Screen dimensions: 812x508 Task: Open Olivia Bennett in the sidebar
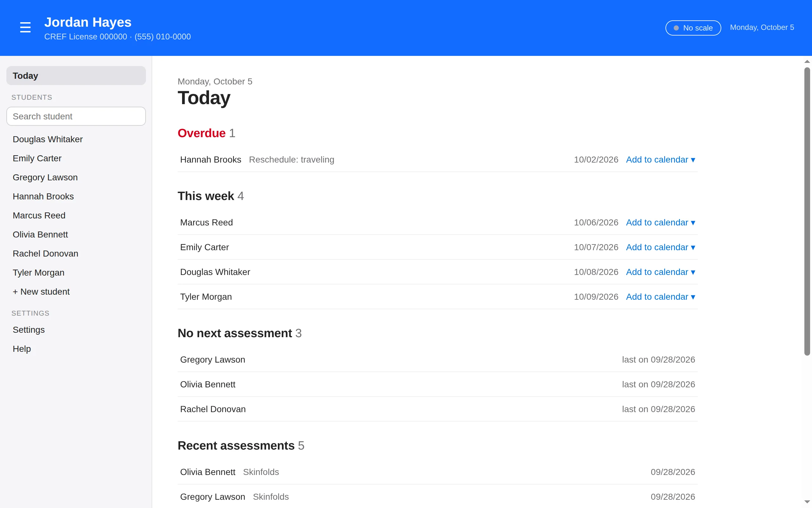76,235
